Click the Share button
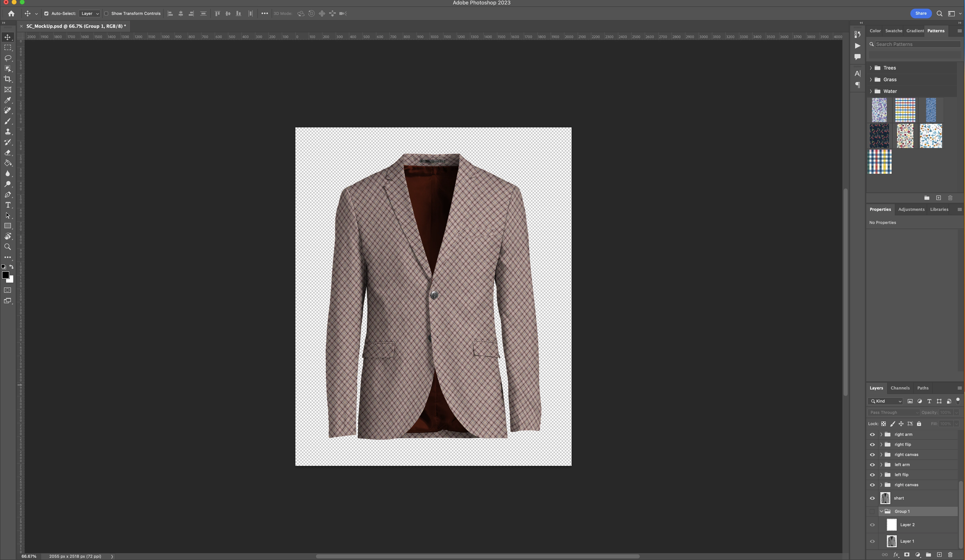Viewport: 965px width, 560px height. point(921,13)
